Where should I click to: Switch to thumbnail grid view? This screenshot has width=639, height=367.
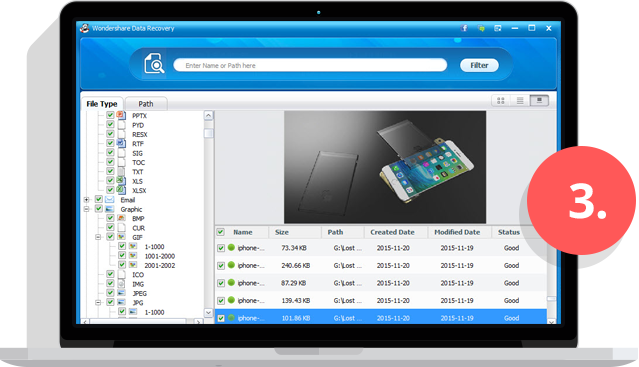point(501,101)
